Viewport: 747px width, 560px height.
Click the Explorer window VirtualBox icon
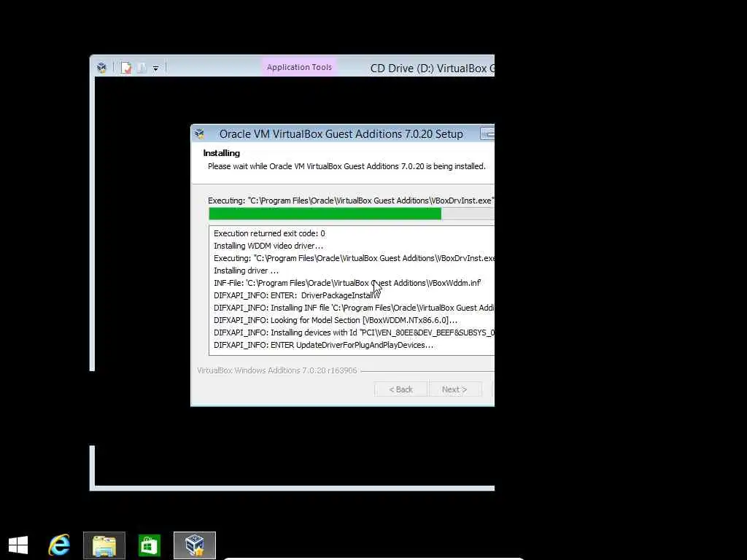click(x=101, y=68)
